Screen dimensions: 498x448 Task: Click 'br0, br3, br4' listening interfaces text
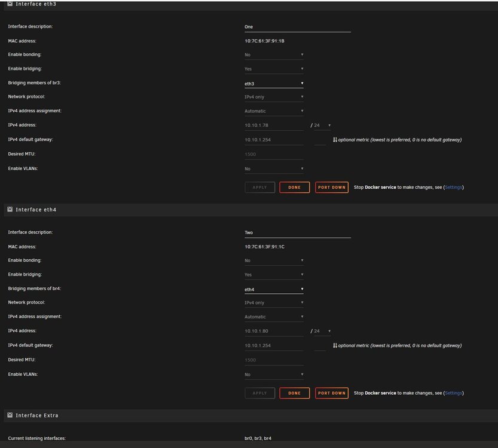click(x=258, y=438)
